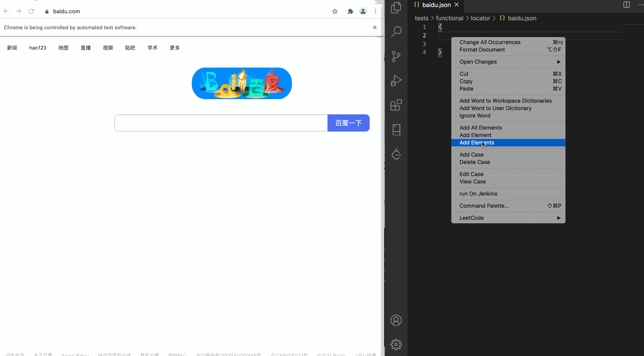Open the 新闻 link on Baidu
Image resolution: width=644 pixels, height=356 pixels.
point(12,48)
